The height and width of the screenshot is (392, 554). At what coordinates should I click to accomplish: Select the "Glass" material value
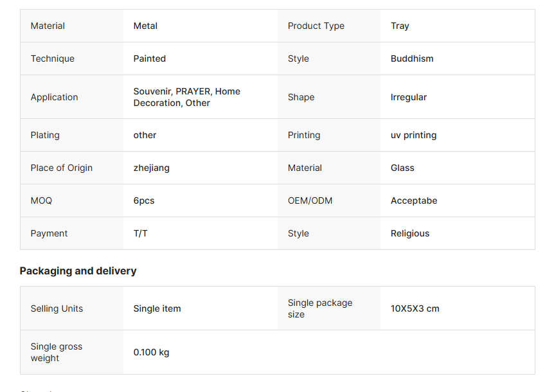(402, 168)
